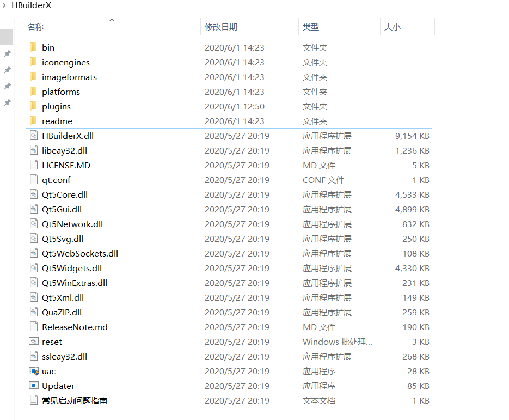Click the 9,154 KB size value

pyautogui.click(x=412, y=136)
